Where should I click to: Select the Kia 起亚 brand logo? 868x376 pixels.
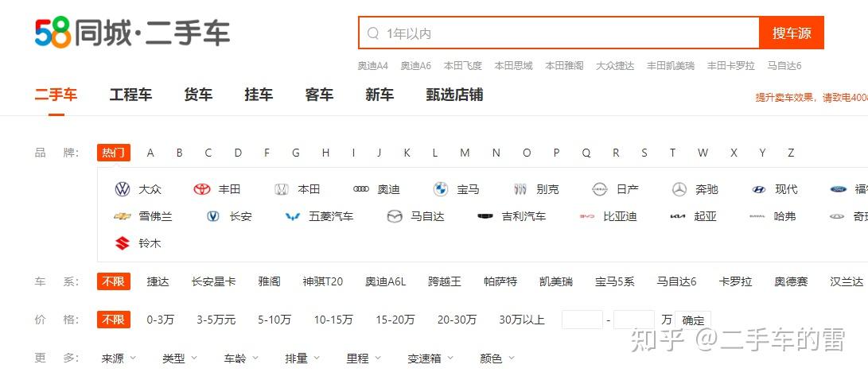(678, 216)
